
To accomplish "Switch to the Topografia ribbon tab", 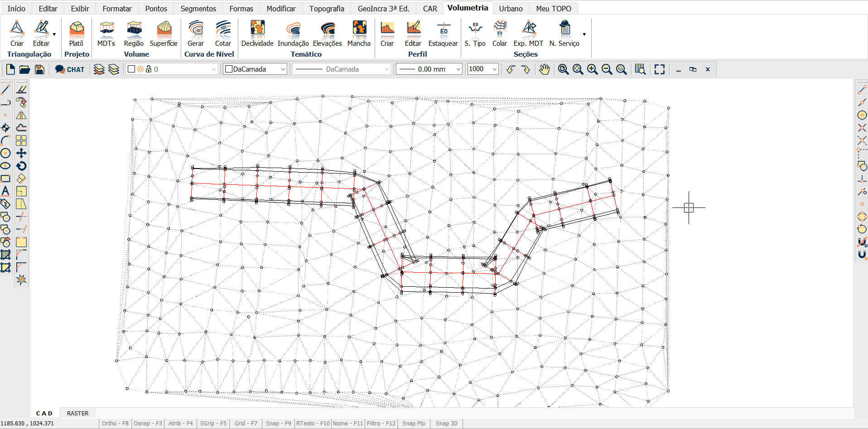I will click(x=327, y=9).
